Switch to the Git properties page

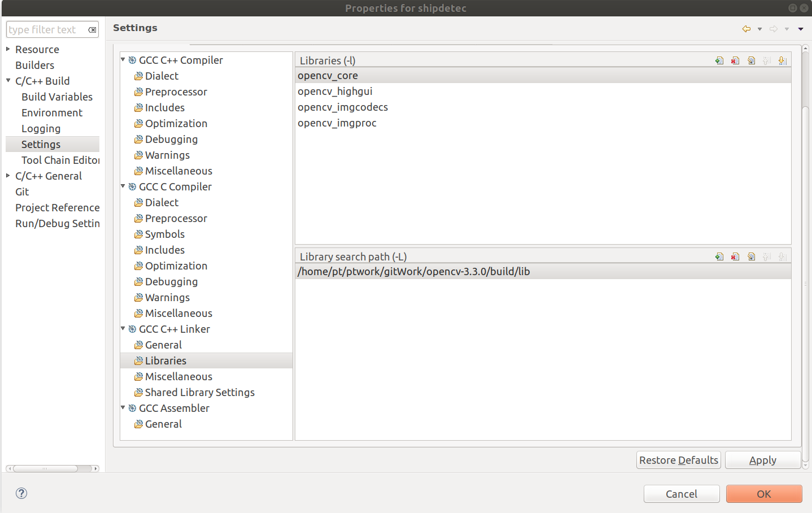[x=22, y=192]
